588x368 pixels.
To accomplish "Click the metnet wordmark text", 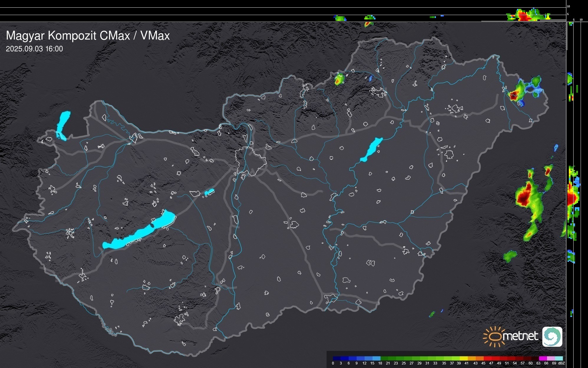I will tap(520, 336).
